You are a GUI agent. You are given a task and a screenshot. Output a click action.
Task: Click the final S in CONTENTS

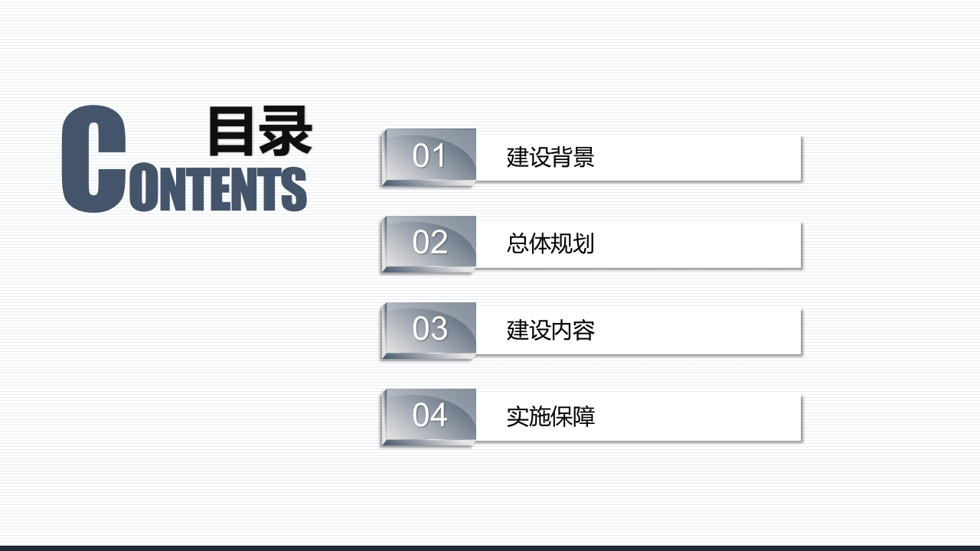tap(294, 188)
